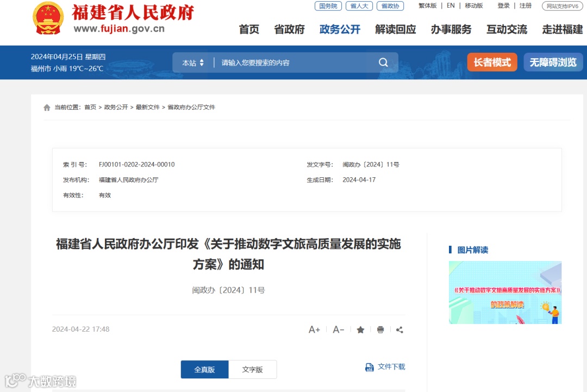Enable 无障碍浏览
Screen dimensions: 587x392
pos(553,62)
